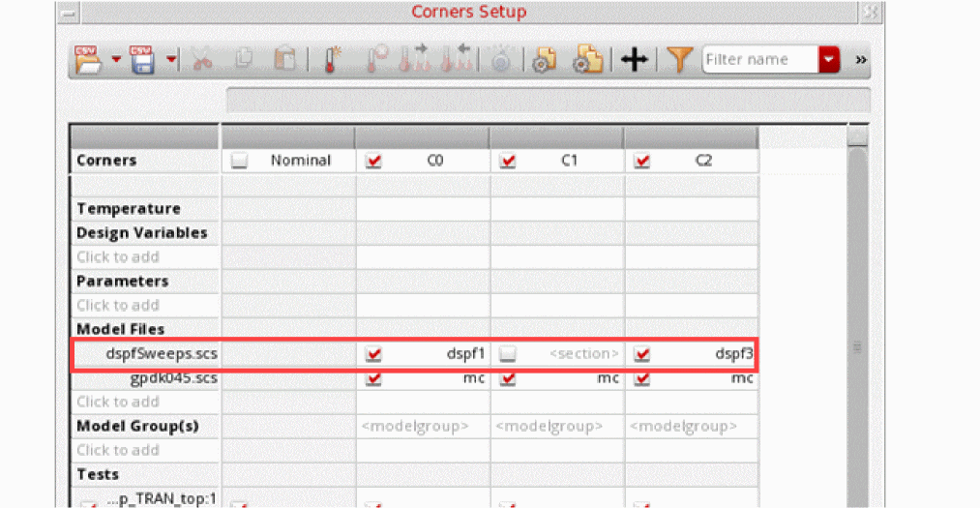The width and height of the screenshot is (980, 508).
Task: Select the Tests row header
Action: (x=98, y=474)
